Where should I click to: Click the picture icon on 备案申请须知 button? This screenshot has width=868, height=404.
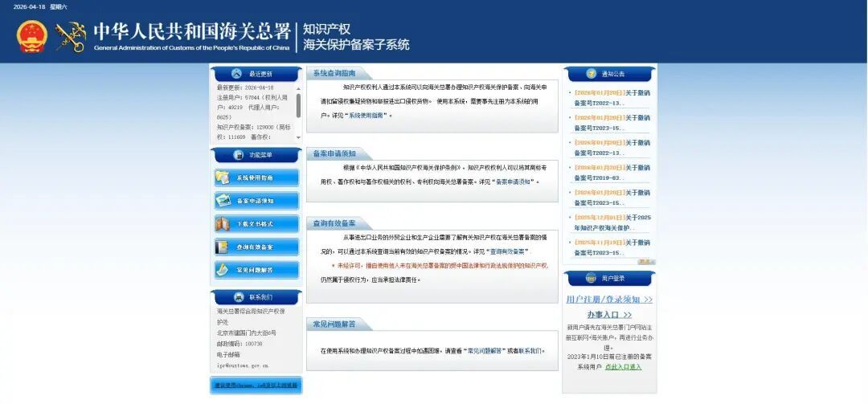point(223,200)
